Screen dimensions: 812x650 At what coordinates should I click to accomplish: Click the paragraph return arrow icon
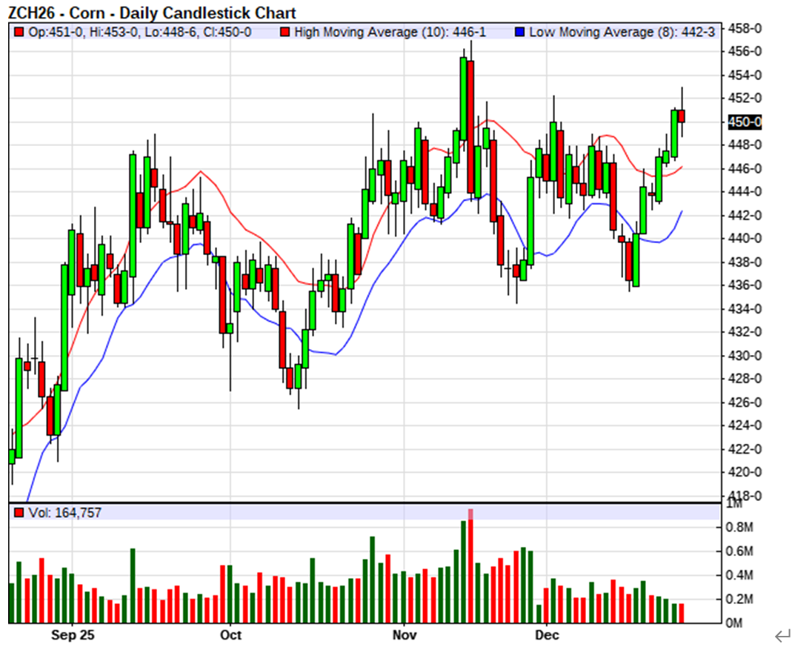(783, 635)
